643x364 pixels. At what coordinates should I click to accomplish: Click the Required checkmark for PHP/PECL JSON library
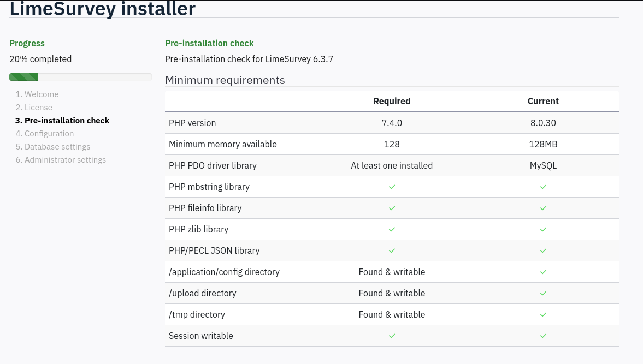[392, 250]
